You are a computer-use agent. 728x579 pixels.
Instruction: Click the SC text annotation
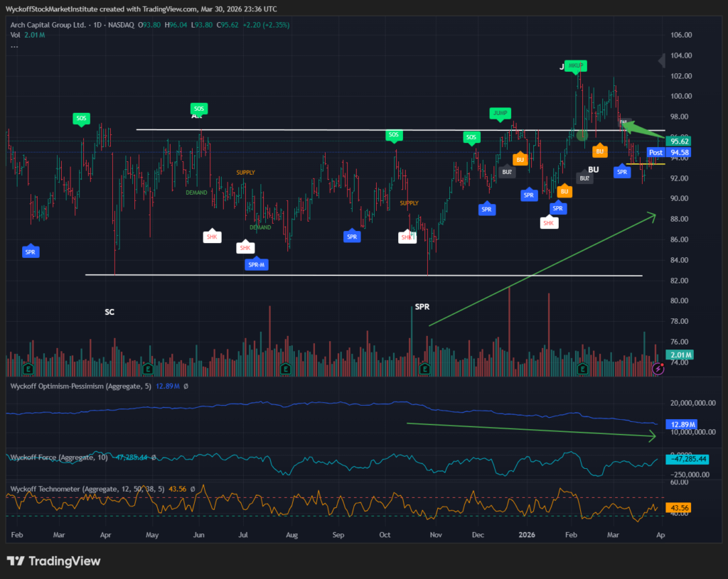point(109,312)
